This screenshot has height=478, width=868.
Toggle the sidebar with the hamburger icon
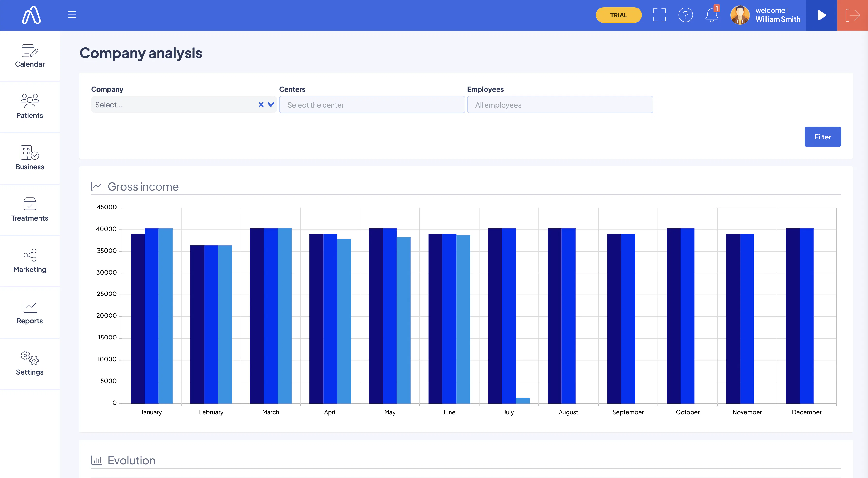coord(71,15)
